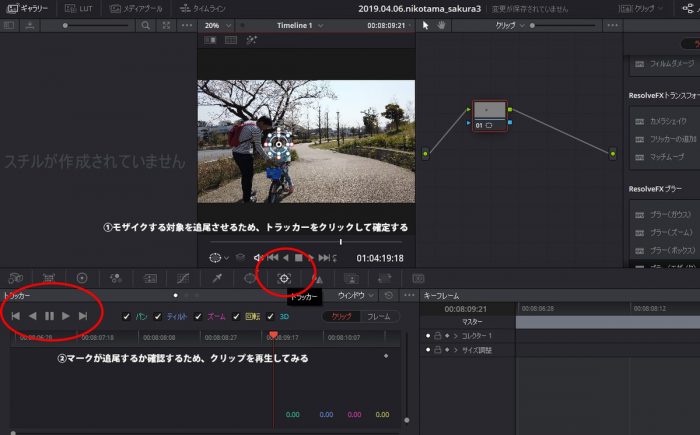Screen dimensions: 700x435
Task: Click the highlight magic wand icon
Action: (251, 40)
